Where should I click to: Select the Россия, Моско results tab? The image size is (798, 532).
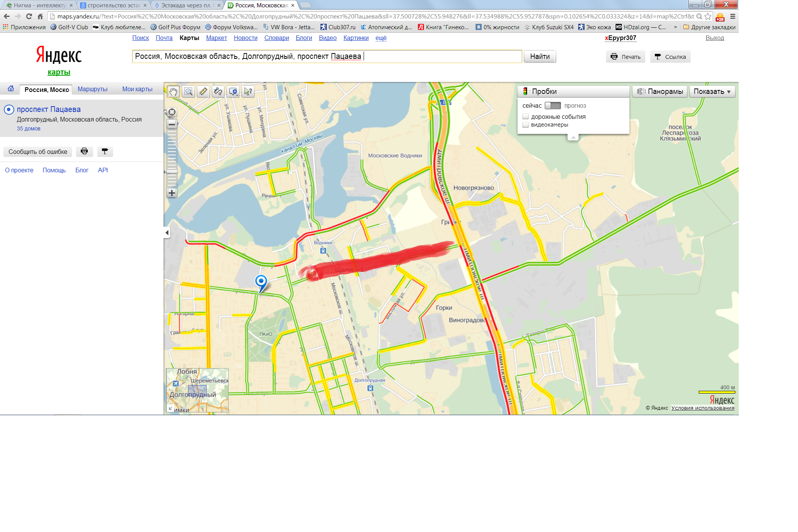pos(46,90)
